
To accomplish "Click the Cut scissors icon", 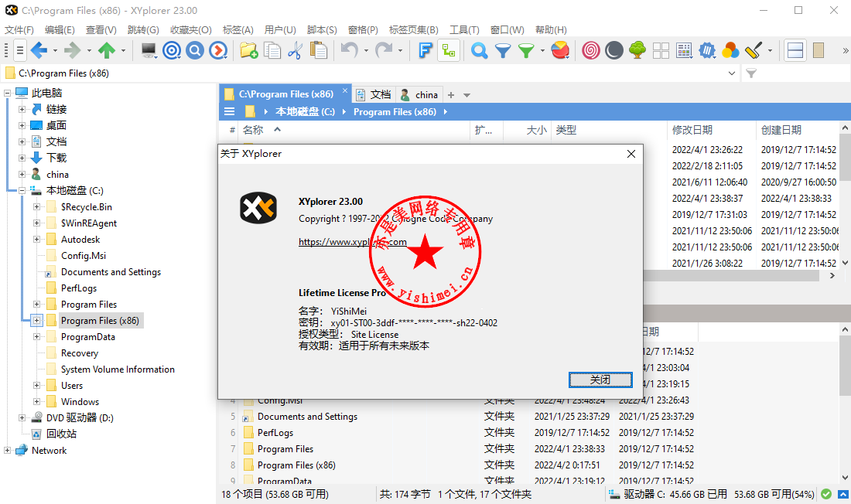I will tap(295, 51).
